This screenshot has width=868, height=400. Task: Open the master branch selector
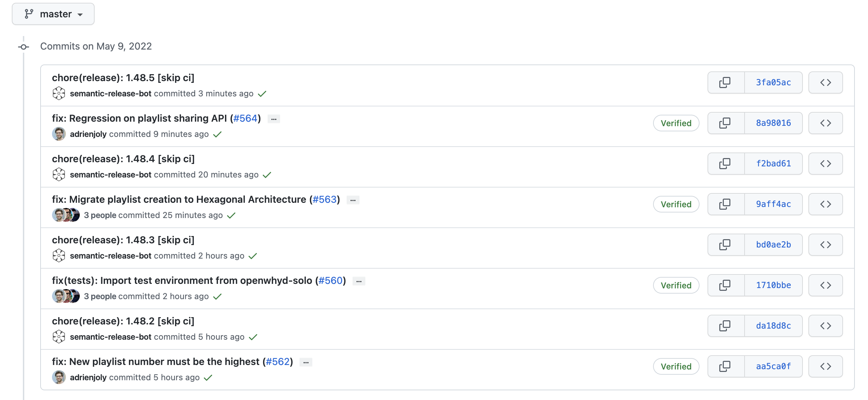[x=53, y=14]
